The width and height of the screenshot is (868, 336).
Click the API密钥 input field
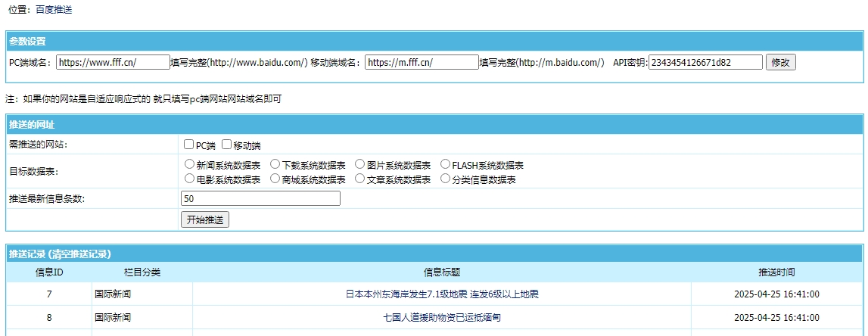click(x=705, y=62)
